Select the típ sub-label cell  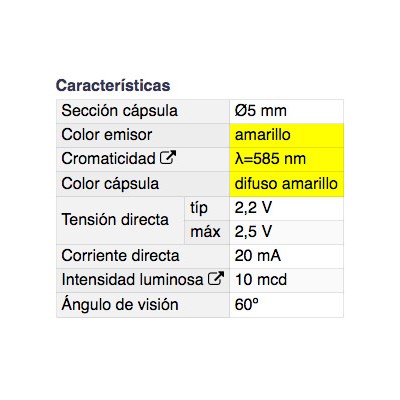tap(207, 208)
